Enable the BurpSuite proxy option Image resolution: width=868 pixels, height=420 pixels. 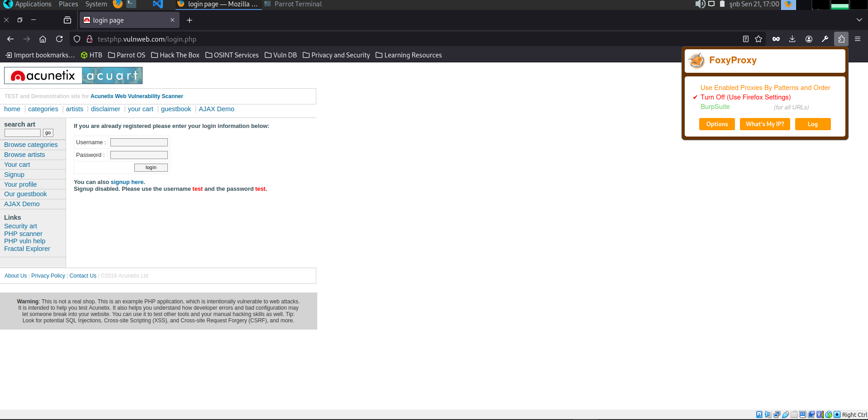click(715, 107)
